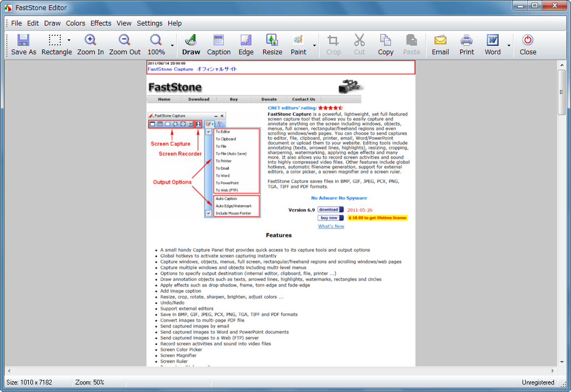Click the FastStone Editor title bar icon
The height and width of the screenshot is (392, 571).
click(x=8, y=7)
